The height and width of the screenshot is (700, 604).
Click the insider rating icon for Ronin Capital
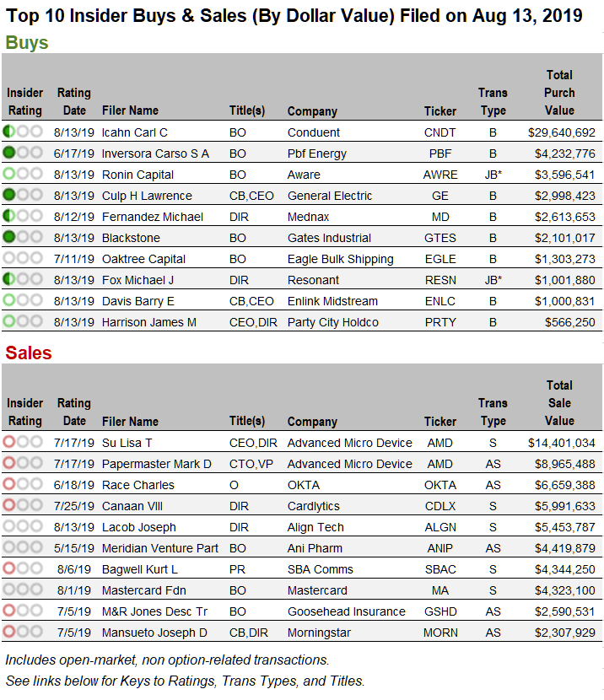(x=23, y=175)
